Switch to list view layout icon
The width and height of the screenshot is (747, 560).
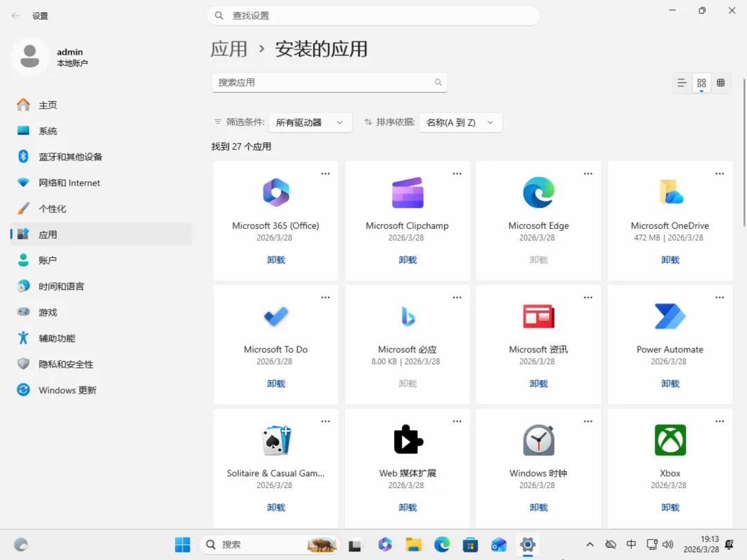click(x=682, y=83)
